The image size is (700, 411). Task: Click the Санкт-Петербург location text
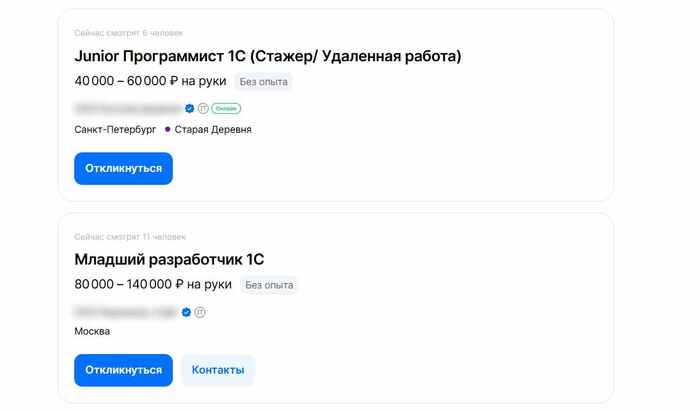[x=116, y=129]
